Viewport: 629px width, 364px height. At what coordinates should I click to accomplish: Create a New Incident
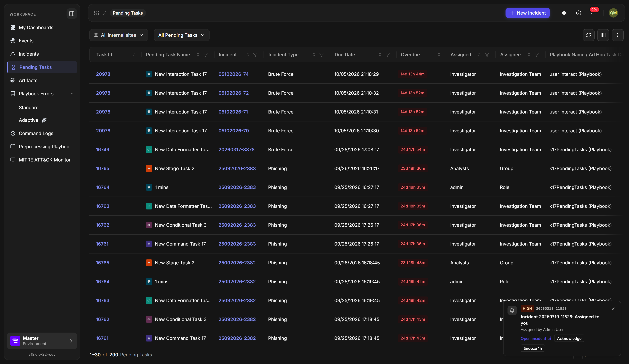527,13
